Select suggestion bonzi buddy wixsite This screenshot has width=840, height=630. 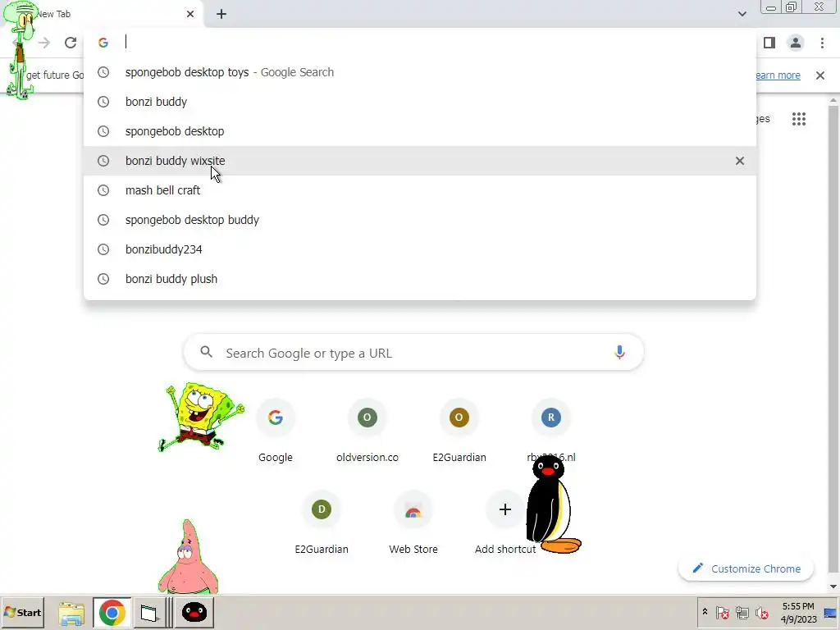(420, 161)
